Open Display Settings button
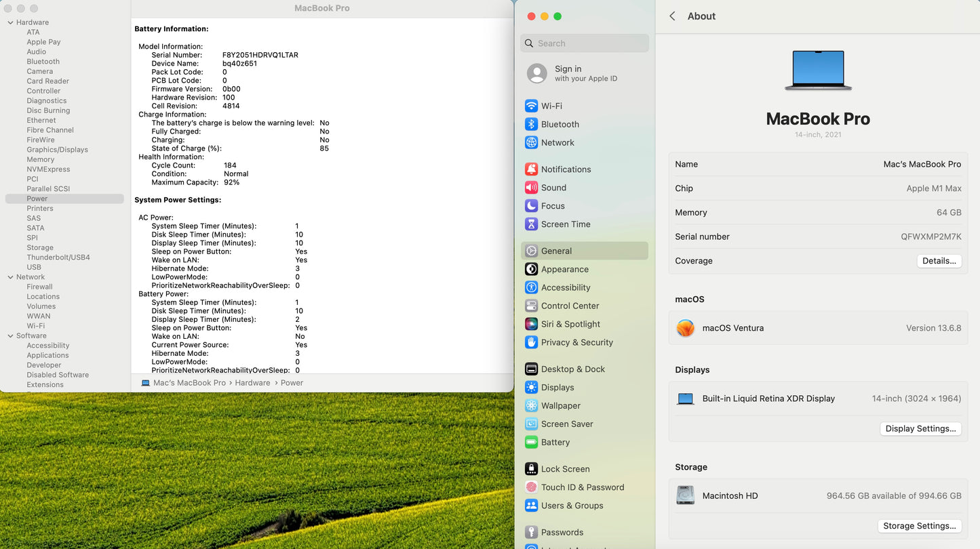 point(920,428)
